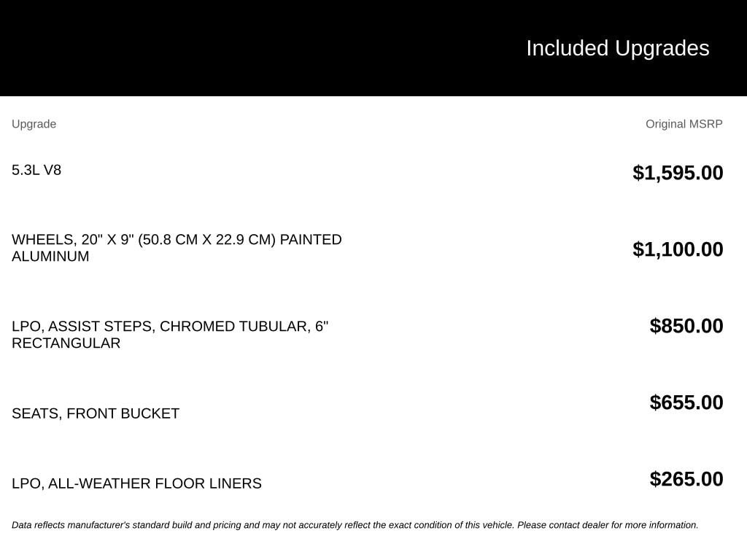Click the $1,595.00 price
Viewport: 747px width, 560px height.
pyautogui.click(x=678, y=173)
